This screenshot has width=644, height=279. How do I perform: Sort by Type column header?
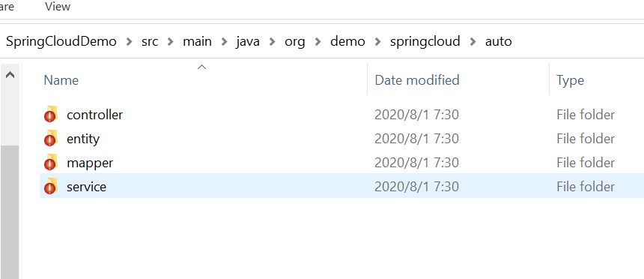(570, 79)
